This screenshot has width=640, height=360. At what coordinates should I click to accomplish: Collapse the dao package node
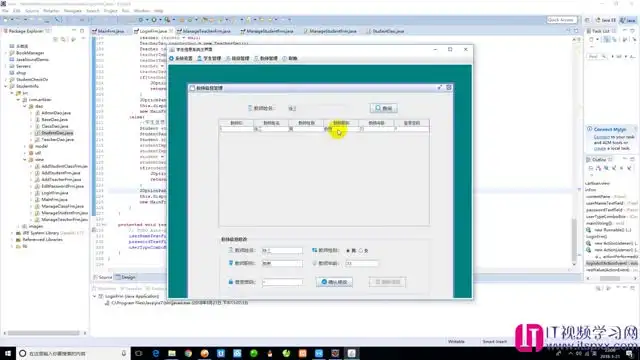tap(25, 106)
